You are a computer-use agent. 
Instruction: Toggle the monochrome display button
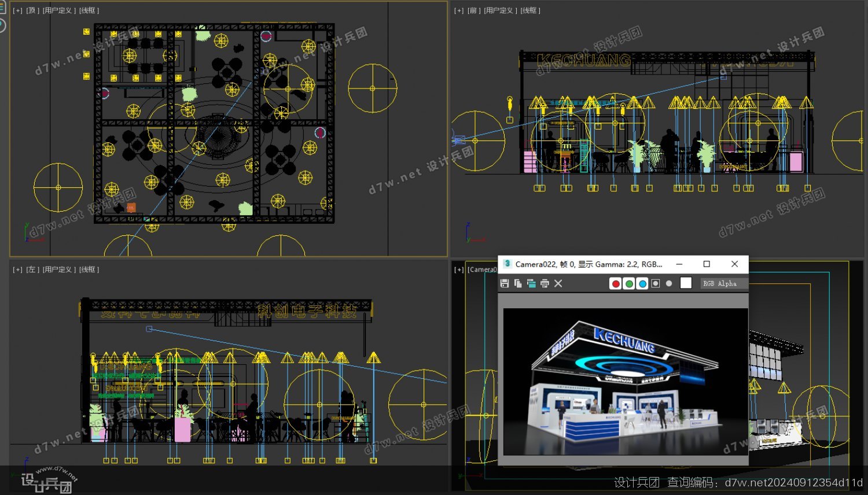669,283
